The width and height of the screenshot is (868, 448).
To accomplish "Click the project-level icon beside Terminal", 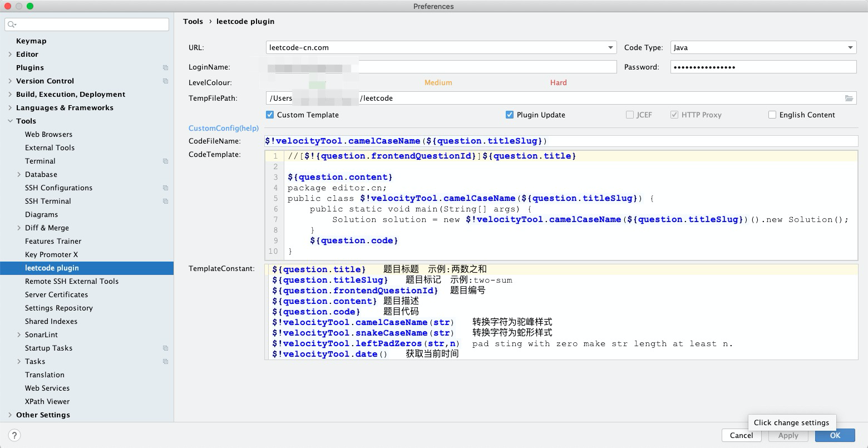I will click(x=165, y=161).
